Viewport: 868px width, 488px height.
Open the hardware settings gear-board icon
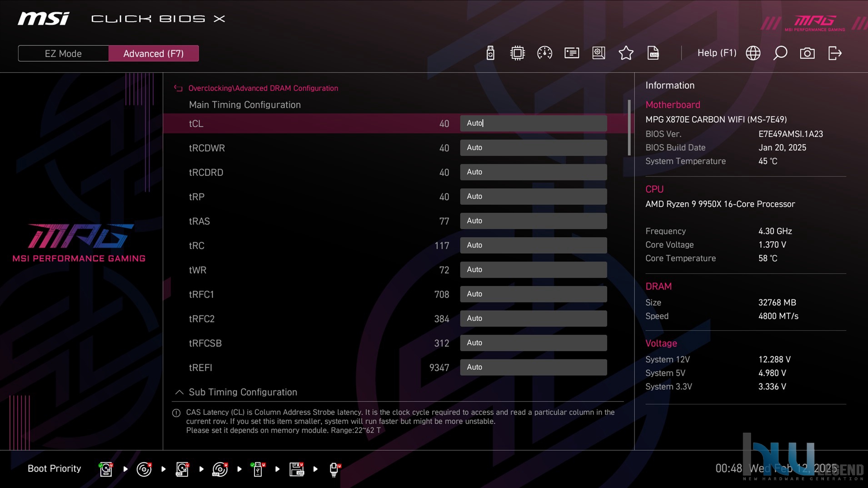599,53
